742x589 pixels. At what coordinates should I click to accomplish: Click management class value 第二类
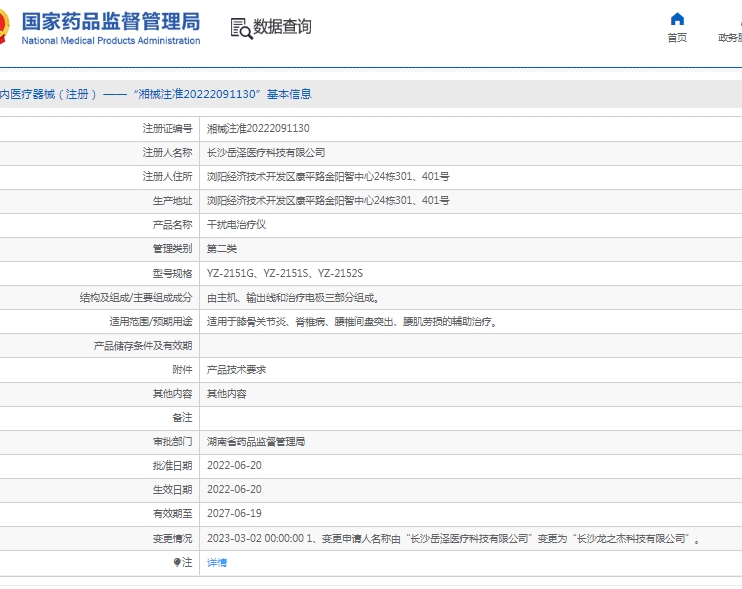(222, 249)
